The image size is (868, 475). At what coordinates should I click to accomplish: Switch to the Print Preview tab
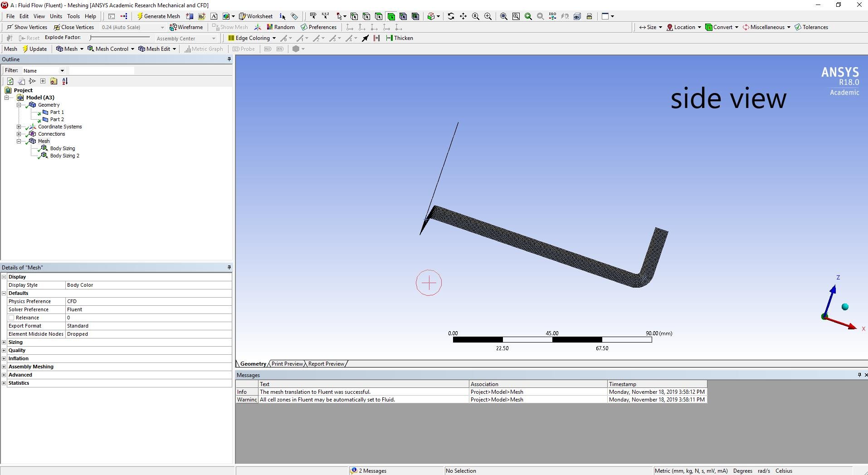pos(287,364)
